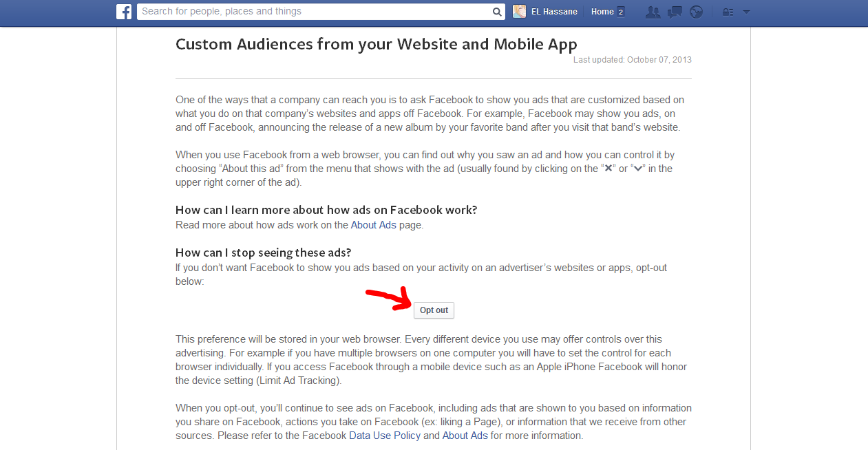Image resolution: width=868 pixels, height=450 pixels.
Task: Open the About Ads link under How ads work
Action: [x=374, y=225]
